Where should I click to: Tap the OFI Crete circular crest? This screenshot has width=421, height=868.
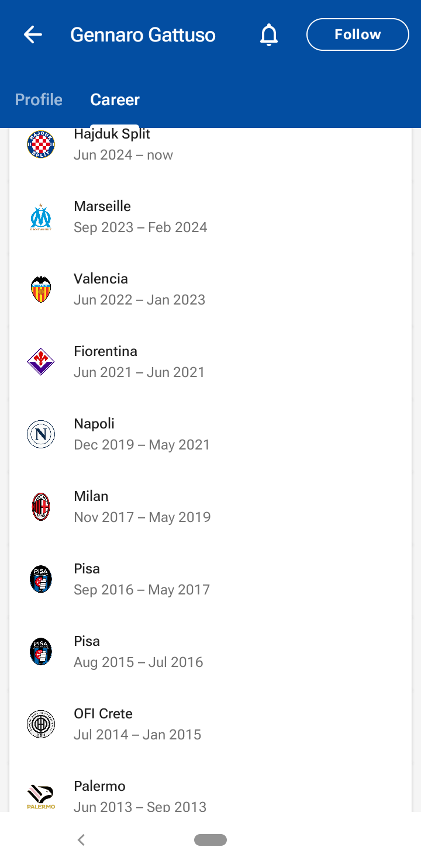41,724
